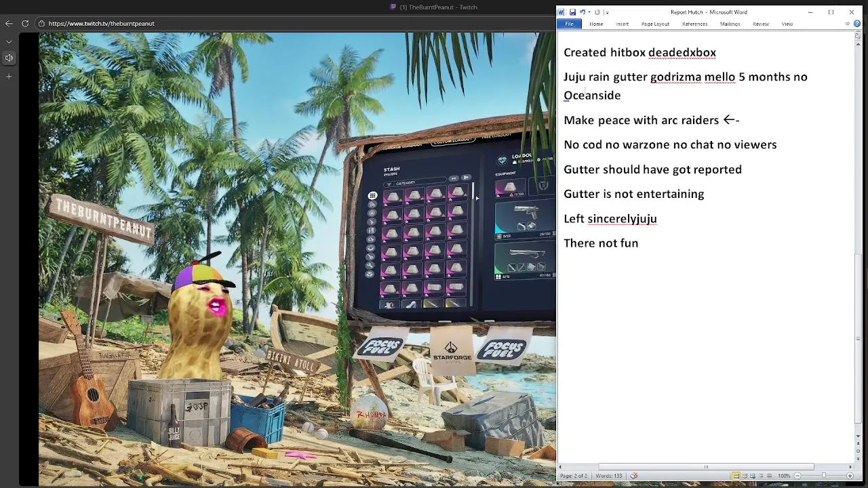Click the word "mello" in document
The image size is (868, 488).
[x=719, y=77]
